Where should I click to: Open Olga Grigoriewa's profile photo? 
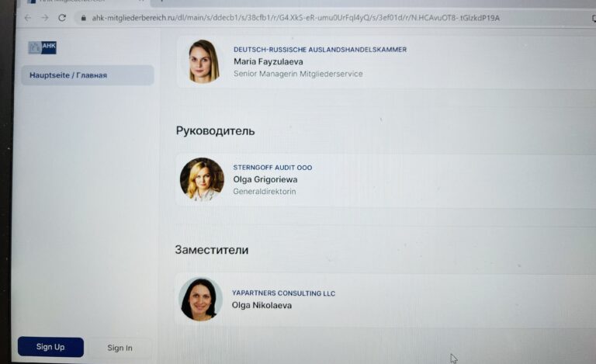pos(202,179)
